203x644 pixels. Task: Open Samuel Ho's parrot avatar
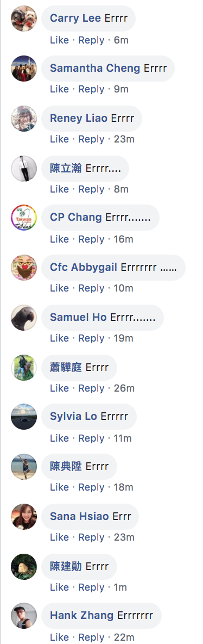[24, 318]
